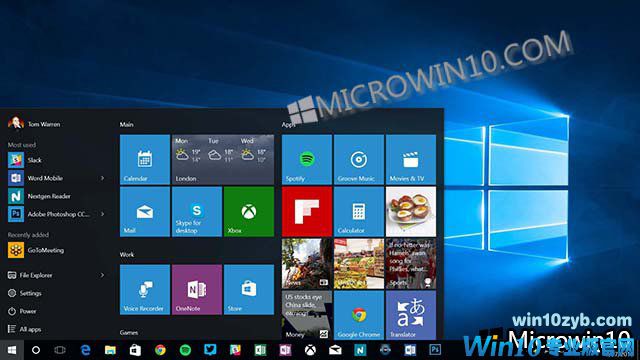Open Mail envelope icon on the taskbar

pos(335,350)
